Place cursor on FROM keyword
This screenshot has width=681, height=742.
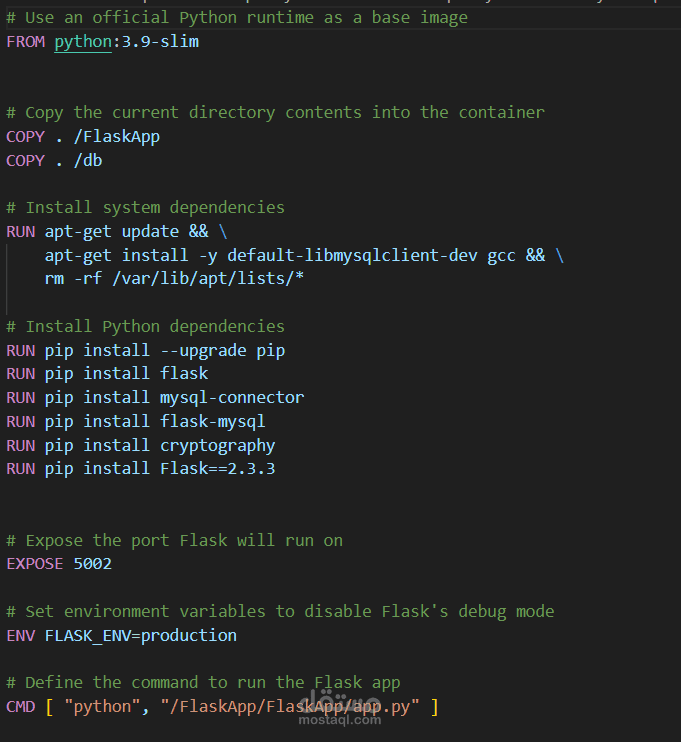pyautogui.click(x=26, y=42)
